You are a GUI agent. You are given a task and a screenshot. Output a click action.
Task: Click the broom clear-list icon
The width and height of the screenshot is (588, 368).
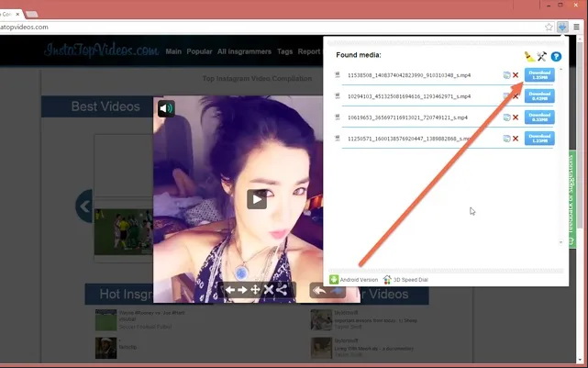pyautogui.click(x=529, y=57)
